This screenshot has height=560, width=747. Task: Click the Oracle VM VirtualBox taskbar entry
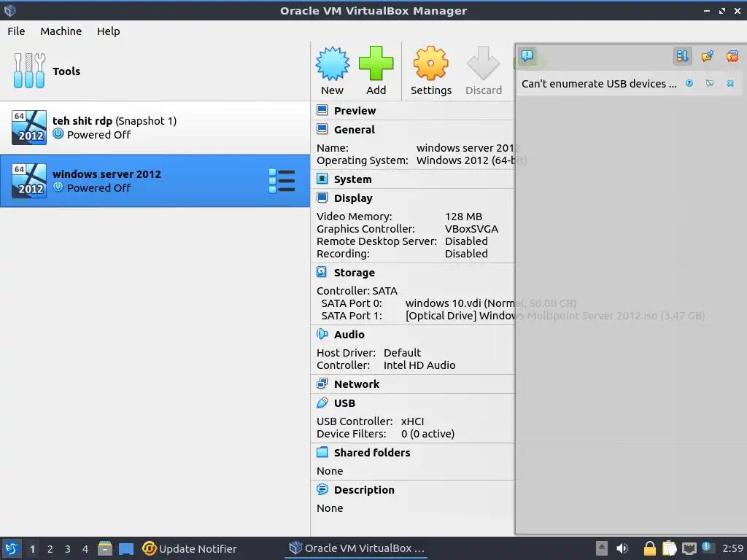357,548
